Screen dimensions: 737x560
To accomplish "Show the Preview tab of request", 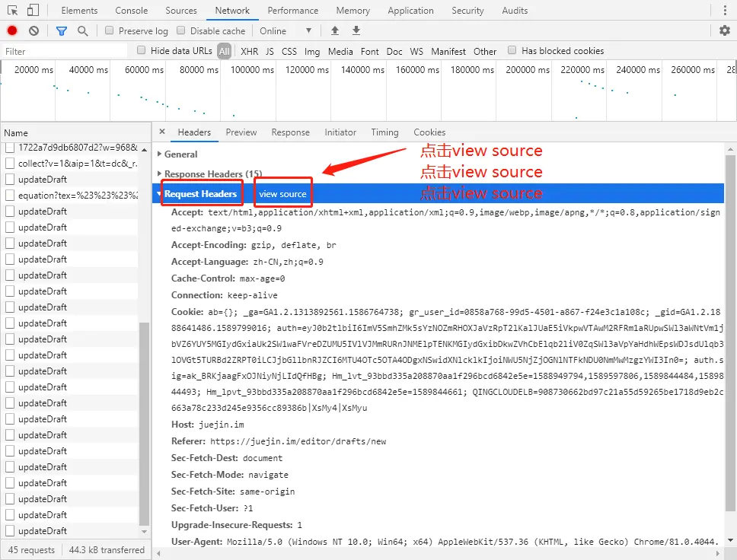I will tap(241, 132).
